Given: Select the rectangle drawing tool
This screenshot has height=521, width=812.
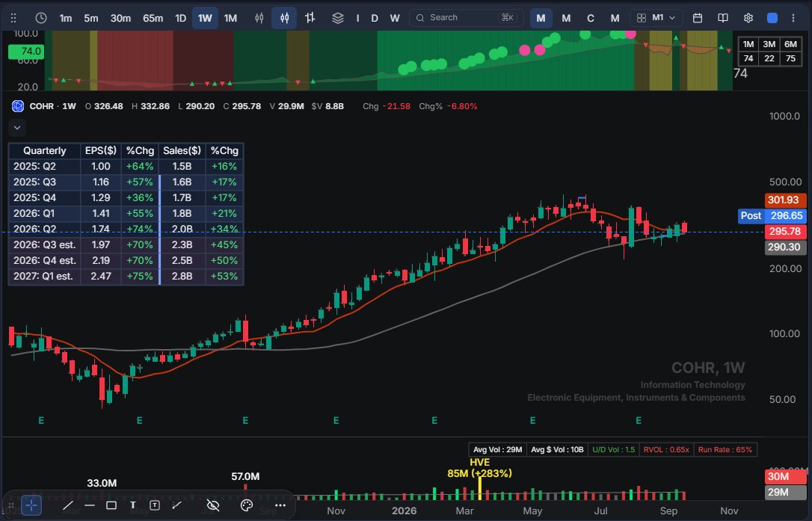Looking at the screenshot, I should [111, 505].
